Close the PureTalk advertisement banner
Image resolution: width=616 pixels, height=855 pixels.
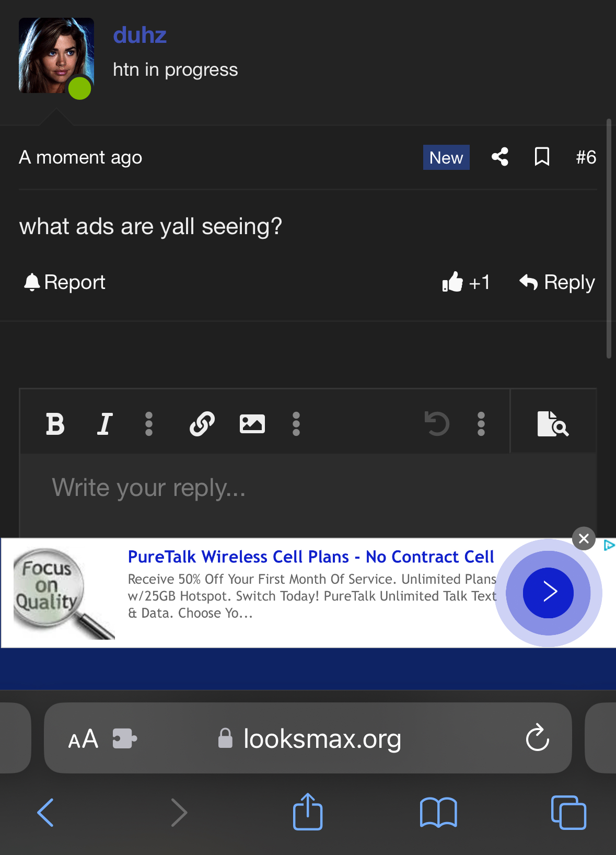point(584,538)
